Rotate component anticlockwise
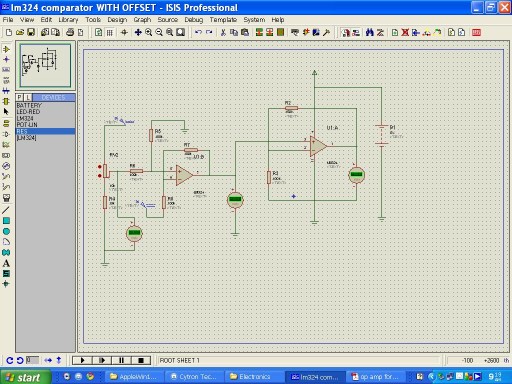This screenshot has height=384, width=512. click(x=20, y=360)
